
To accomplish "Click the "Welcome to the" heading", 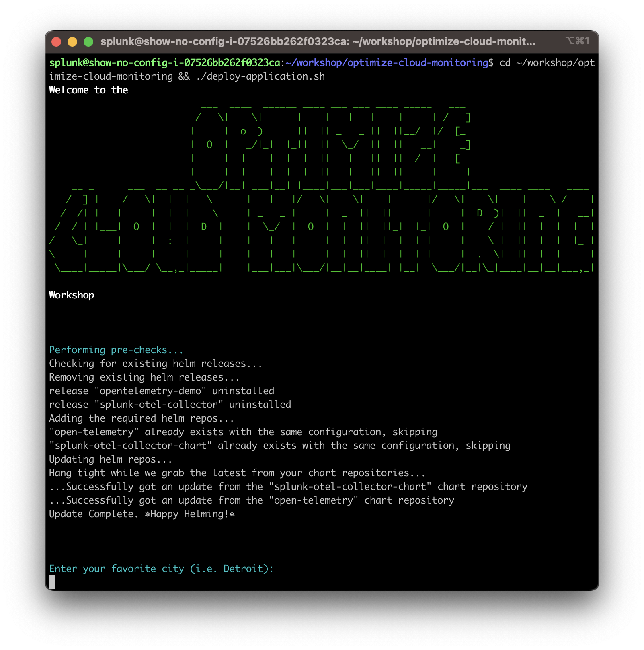I will pos(88,90).
